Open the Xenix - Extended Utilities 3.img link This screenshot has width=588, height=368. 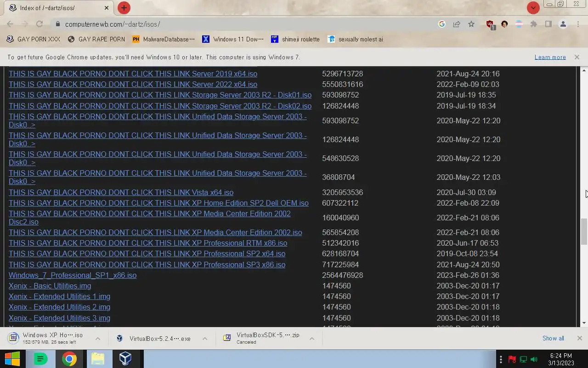tap(59, 318)
